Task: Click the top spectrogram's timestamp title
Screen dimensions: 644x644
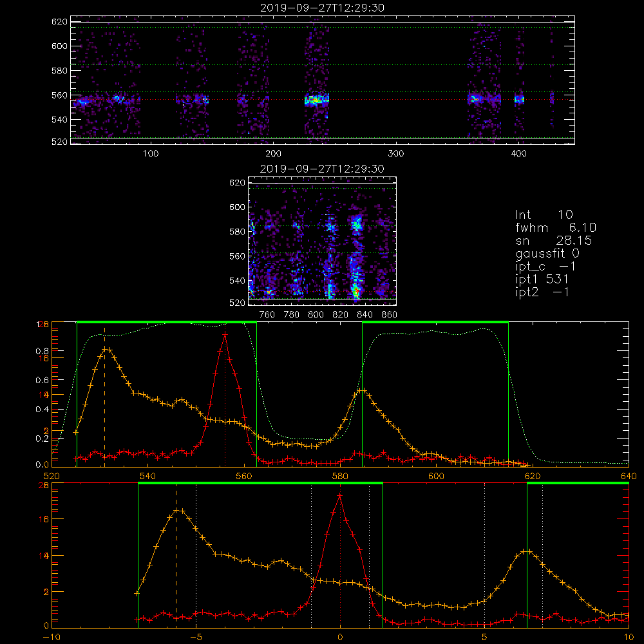Action: click(322, 8)
